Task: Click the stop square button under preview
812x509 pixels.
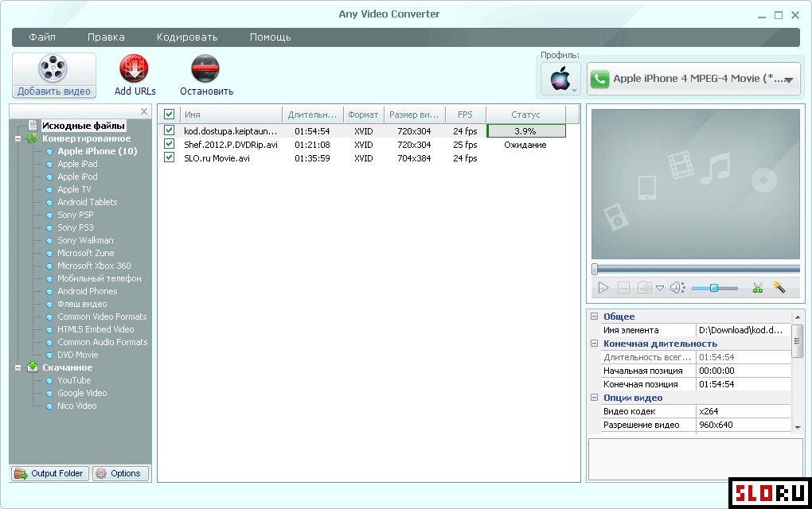Action: pyautogui.click(x=623, y=288)
